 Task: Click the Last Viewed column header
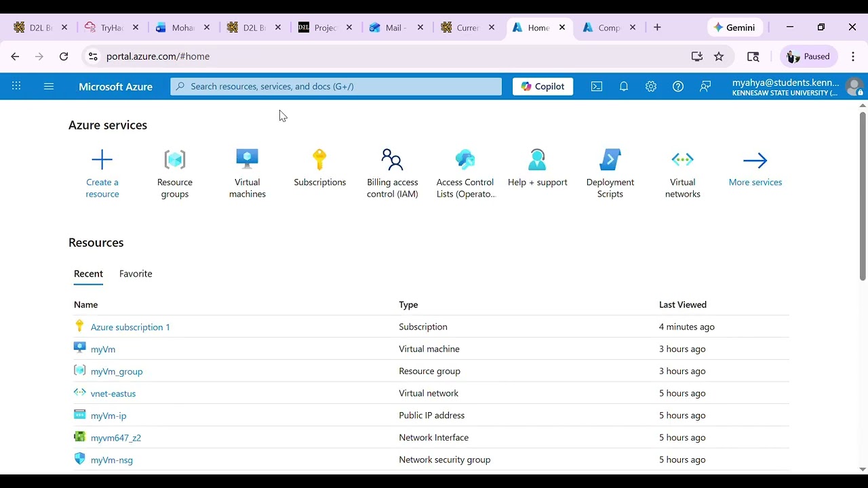(x=683, y=304)
